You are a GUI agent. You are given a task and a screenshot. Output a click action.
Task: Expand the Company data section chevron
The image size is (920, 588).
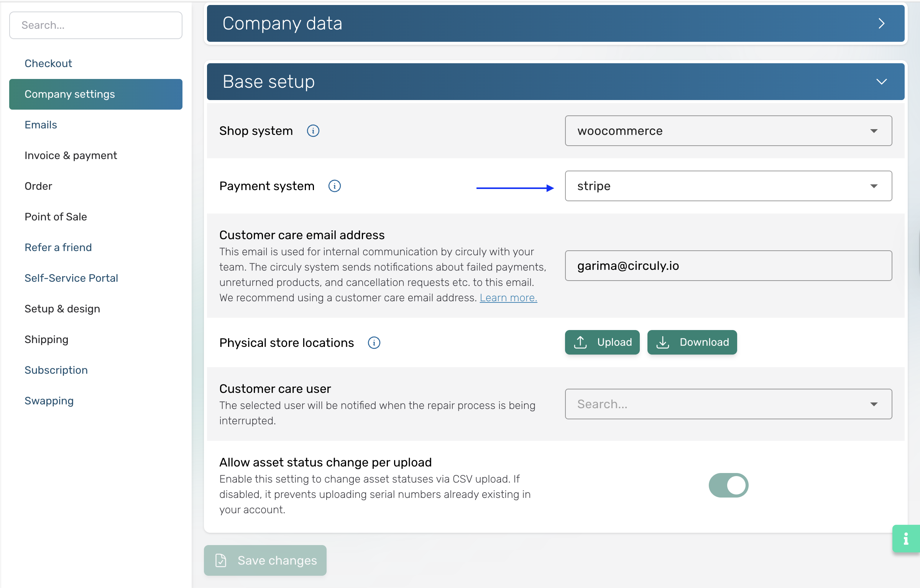pos(881,23)
